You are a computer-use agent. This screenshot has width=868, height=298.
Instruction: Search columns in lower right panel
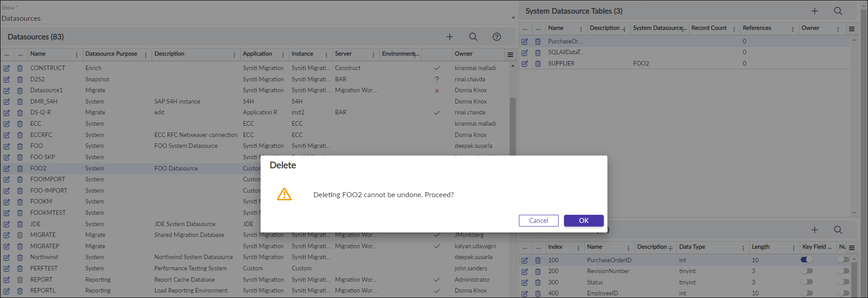coord(838,230)
